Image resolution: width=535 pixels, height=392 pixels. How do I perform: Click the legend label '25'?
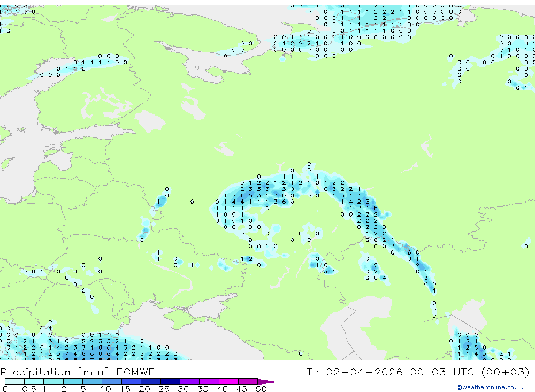pos(164,389)
